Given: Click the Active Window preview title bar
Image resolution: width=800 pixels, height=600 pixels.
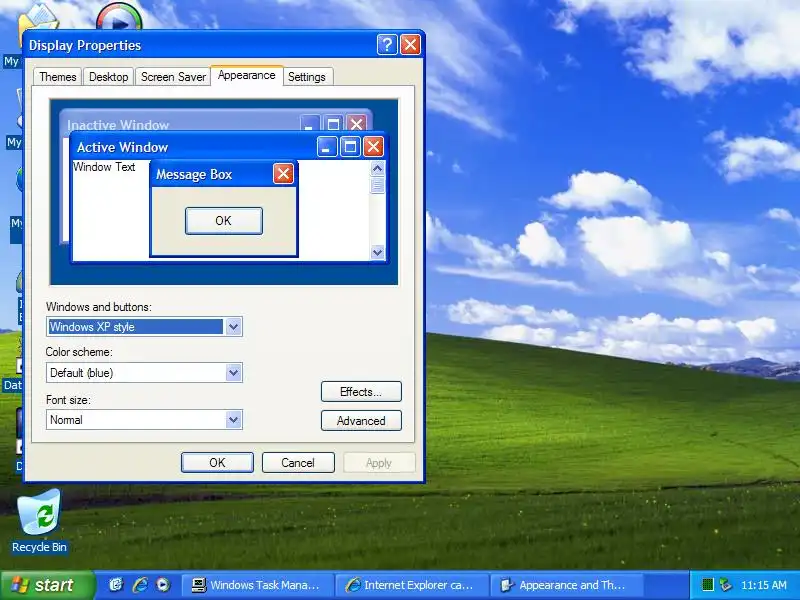Looking at the screenshot, I should coord(228,147).
